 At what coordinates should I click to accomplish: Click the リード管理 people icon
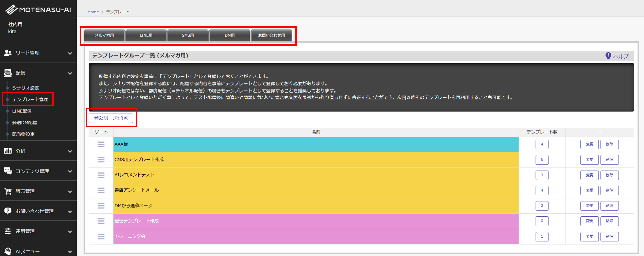(x=8, y=53)
